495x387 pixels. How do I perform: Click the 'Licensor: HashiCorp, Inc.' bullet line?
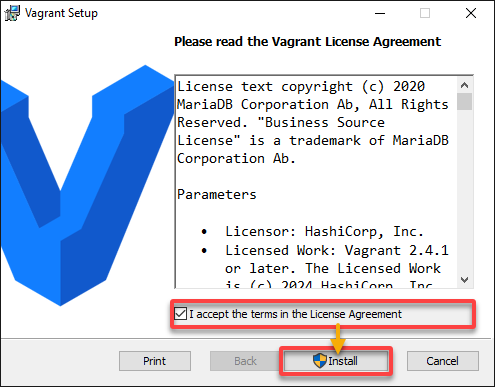324,231
